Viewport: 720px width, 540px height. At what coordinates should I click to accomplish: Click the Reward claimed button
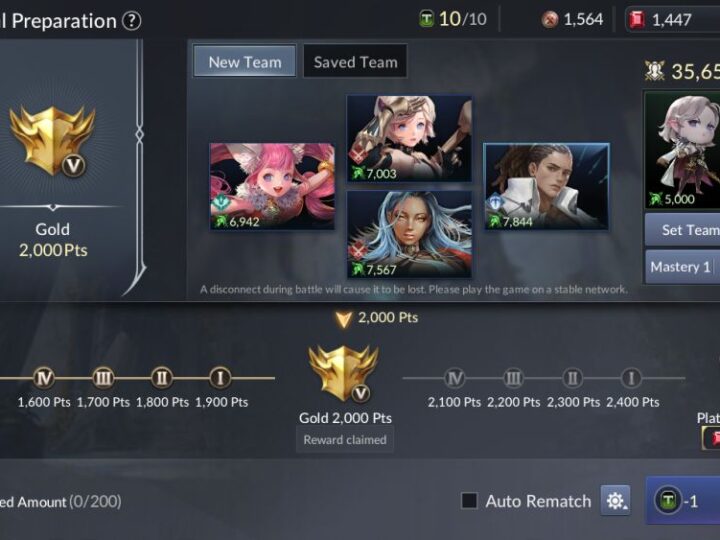[345, 439]
